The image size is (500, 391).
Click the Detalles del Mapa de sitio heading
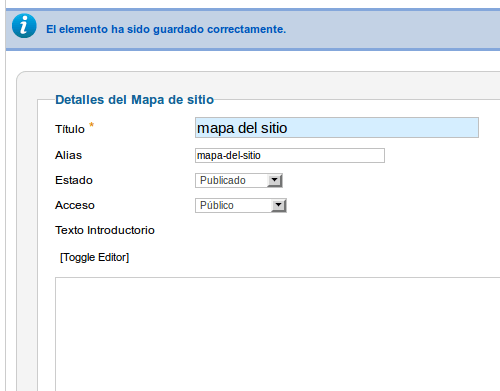134,100
